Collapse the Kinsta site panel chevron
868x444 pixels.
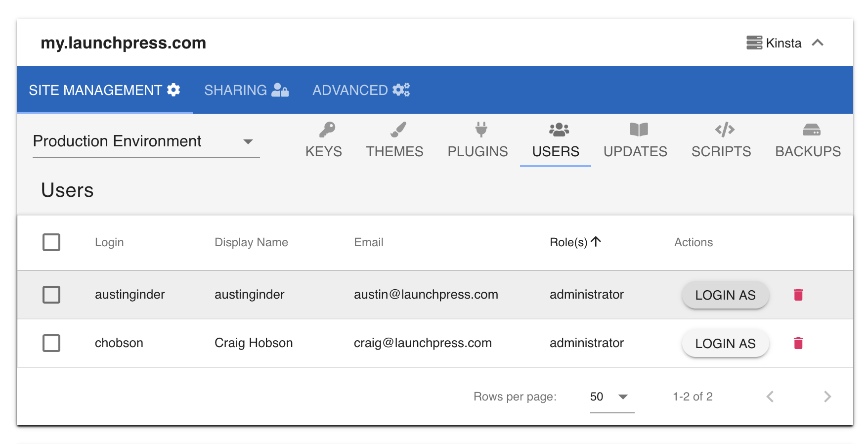point(818,43)
